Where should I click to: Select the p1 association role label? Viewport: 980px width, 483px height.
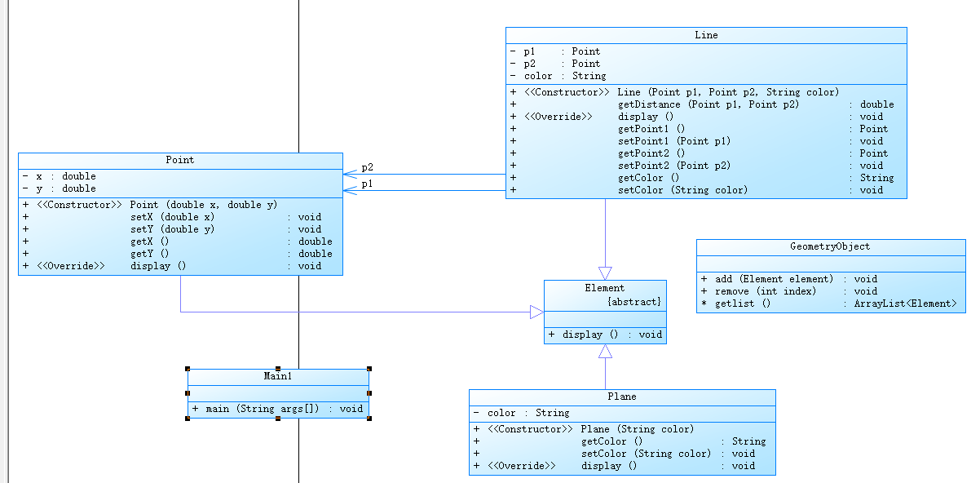(x=367, y=184)
